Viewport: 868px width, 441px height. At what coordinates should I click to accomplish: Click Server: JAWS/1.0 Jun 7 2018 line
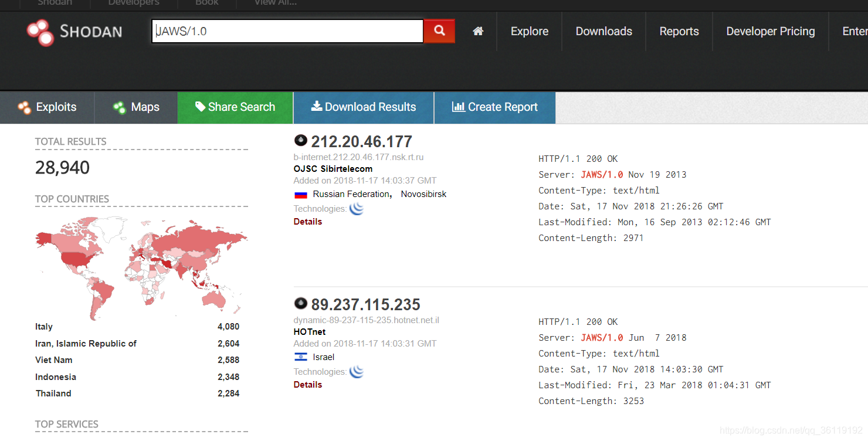click(612, 338)
